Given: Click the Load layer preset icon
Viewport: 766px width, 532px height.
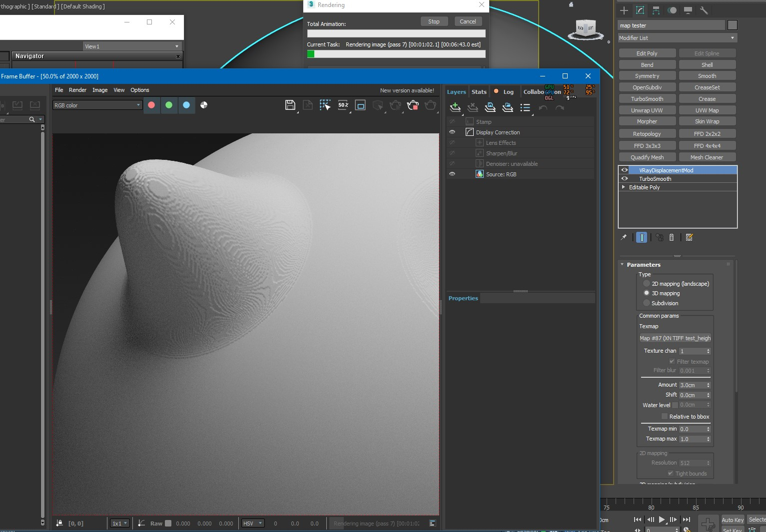Looking at the screenshot, I should pyautogui.click(x=508, y=107).
